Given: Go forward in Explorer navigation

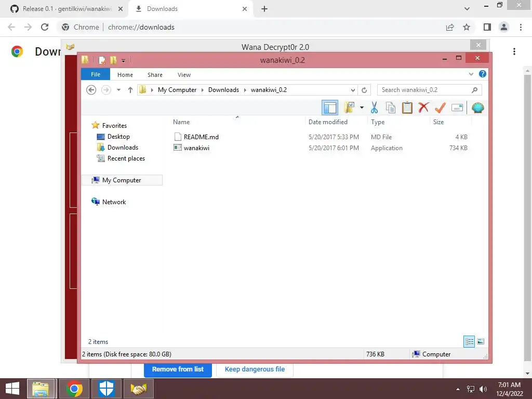Looking at the screenshot, I should click(x=106, y=90).
